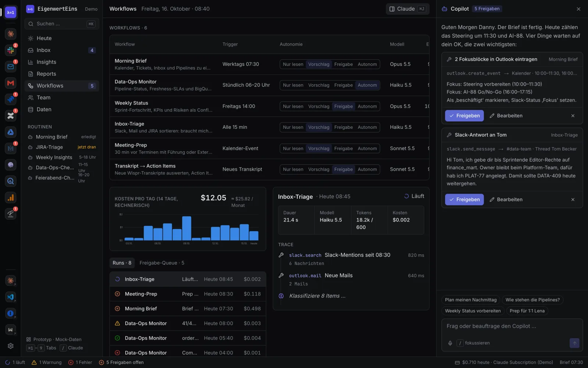Click the success icon on Data-Ops Monitor 05:40 run
Viewport: 588px width, 368px height.
(118, 338)
